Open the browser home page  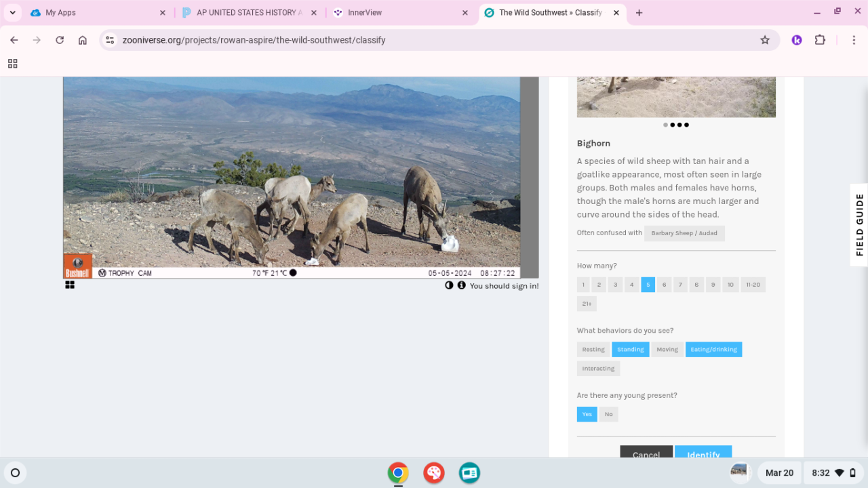pyautogui.click(x=83, y=40)
